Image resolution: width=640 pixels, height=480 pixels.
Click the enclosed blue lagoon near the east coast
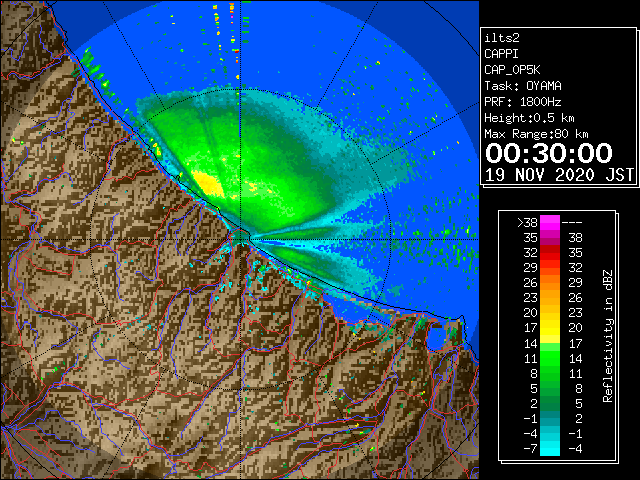(x=436, y=340)
